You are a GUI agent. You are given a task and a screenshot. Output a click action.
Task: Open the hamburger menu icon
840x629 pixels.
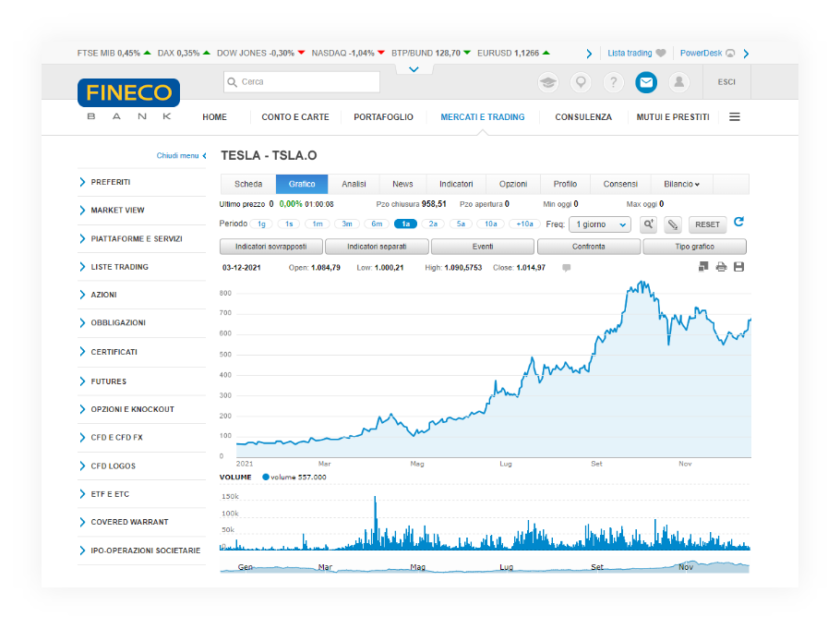pos(735,117)
